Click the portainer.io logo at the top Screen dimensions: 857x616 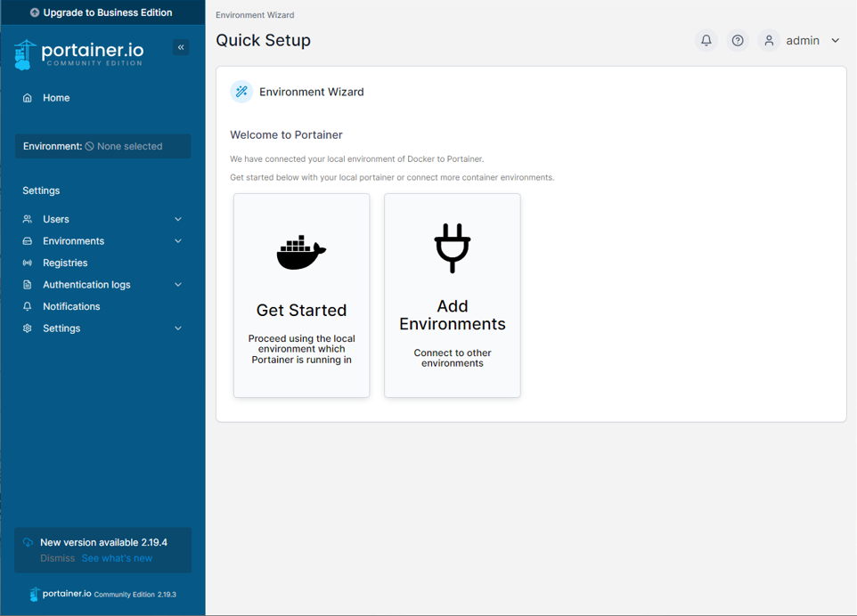point(80,54)
